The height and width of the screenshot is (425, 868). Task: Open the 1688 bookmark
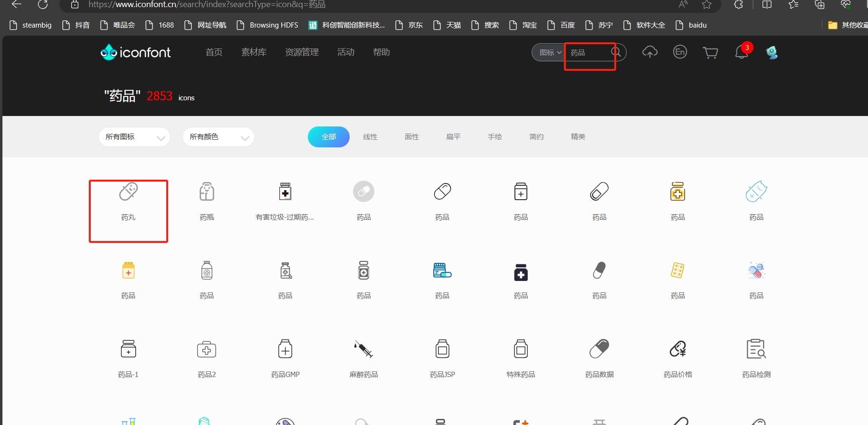[x=160, y=25]
